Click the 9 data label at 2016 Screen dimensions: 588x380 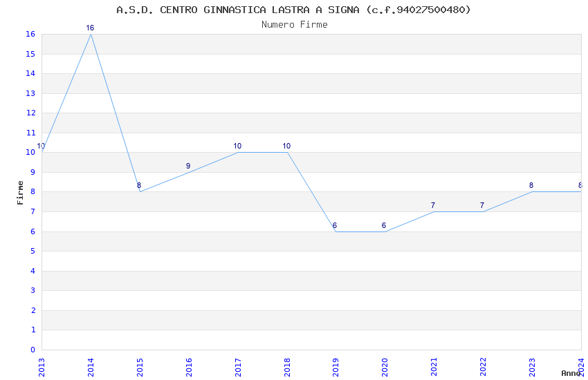click(x=188, y=166)
